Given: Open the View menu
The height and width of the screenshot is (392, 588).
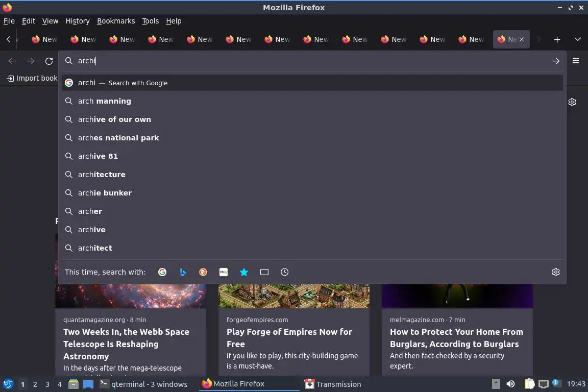Looking at the screenshot, I should coord(50,21).
